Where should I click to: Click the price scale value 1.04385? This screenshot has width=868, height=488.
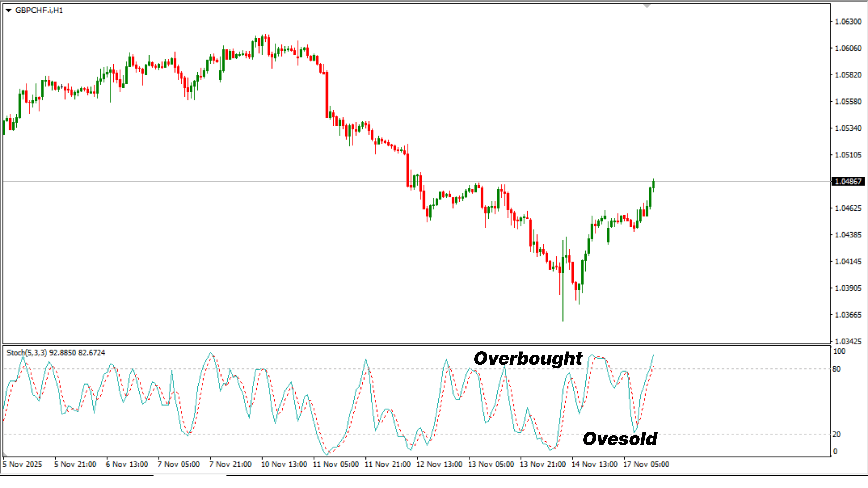848,235
